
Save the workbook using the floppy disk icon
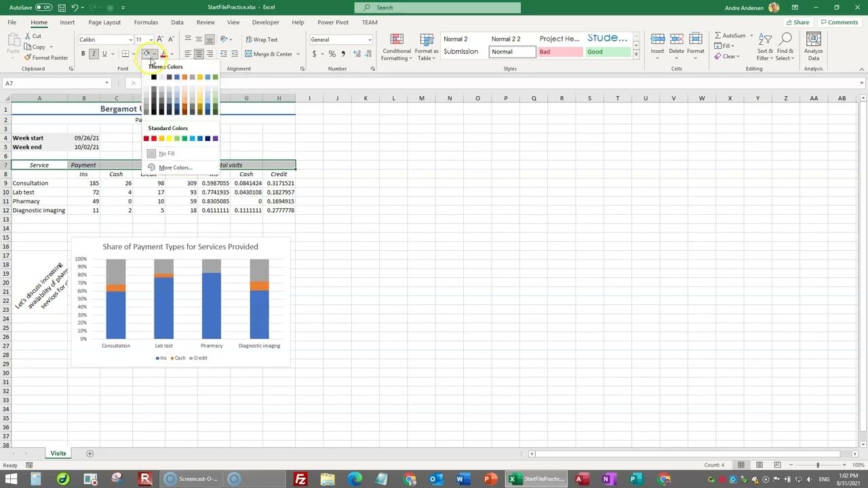tap(62, 7)
